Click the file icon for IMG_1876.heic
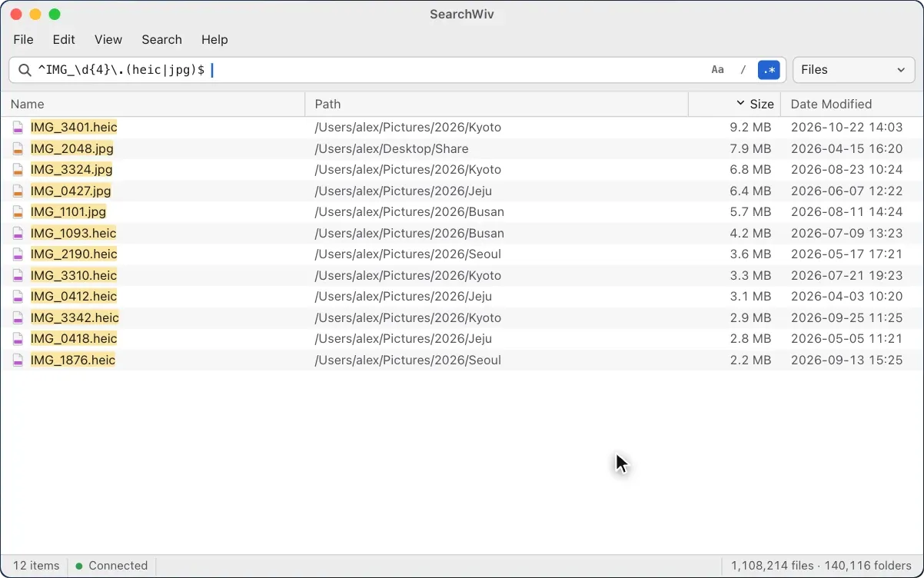This screenshot has width=924, height=578. click(18, 360)
